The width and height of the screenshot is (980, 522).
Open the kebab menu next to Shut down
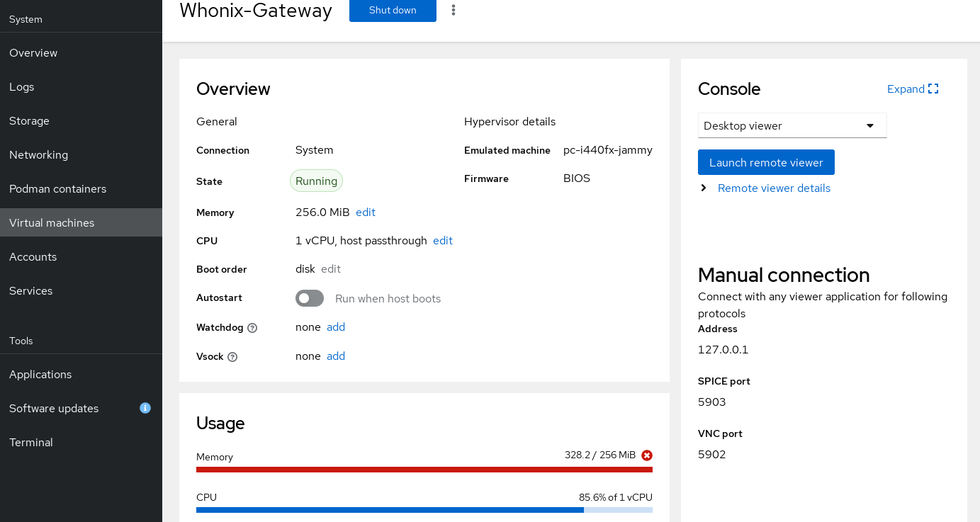[x=454, y=10]
